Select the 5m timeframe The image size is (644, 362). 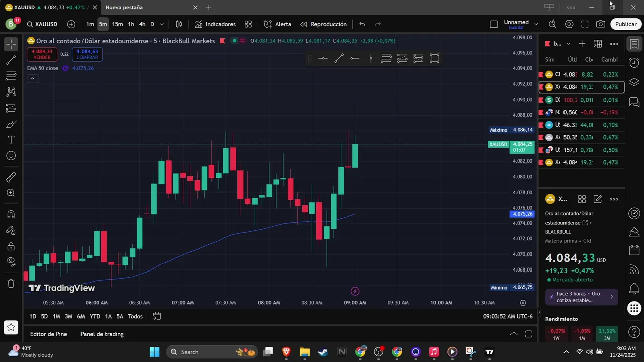point(103,24)
